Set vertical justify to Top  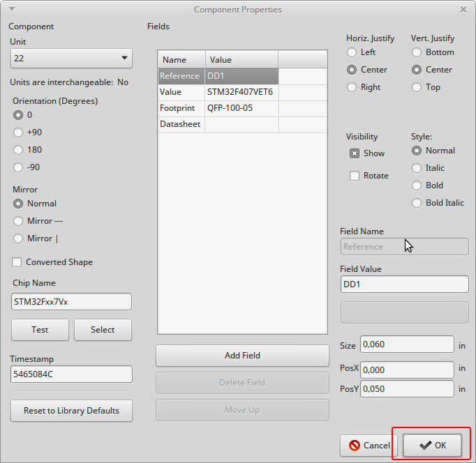[417, 87]
